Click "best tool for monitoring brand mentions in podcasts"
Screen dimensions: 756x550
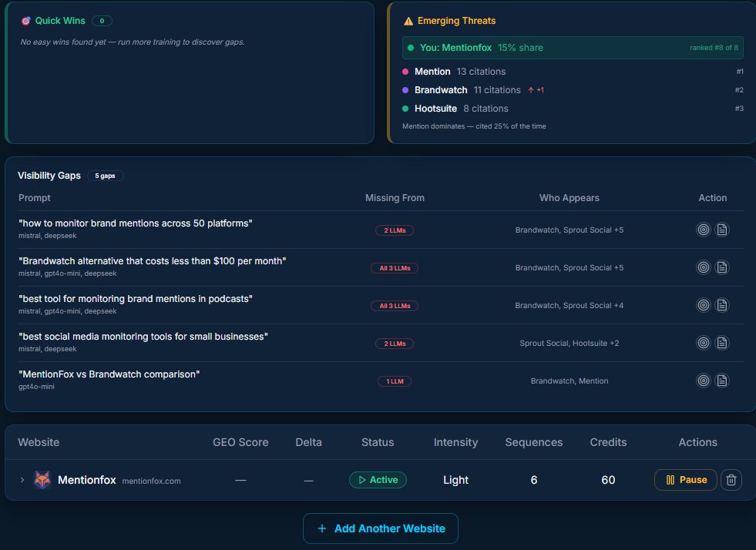pos(136,299)
